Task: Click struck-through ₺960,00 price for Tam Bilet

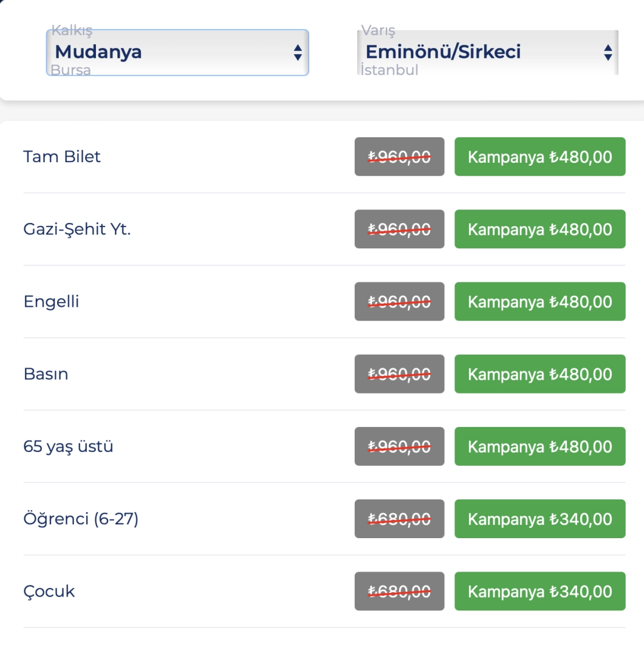Action: tap(399, 157)
